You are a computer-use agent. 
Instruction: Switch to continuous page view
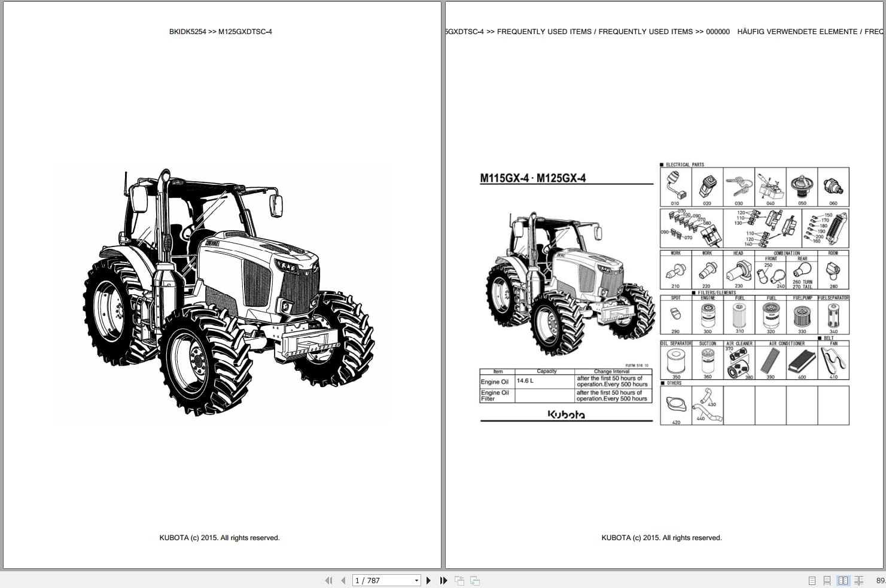tap(827, 580)
